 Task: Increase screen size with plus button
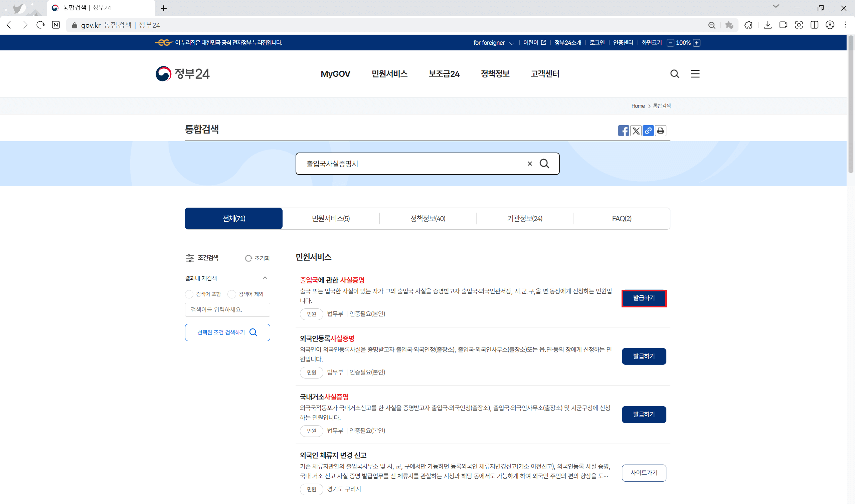[x=696, y=43]
